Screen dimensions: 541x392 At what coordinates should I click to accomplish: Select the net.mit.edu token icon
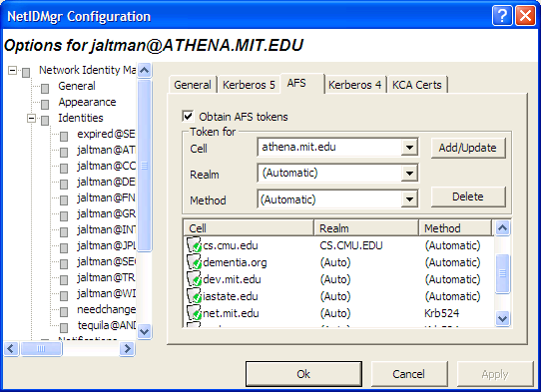click(194, 313)
